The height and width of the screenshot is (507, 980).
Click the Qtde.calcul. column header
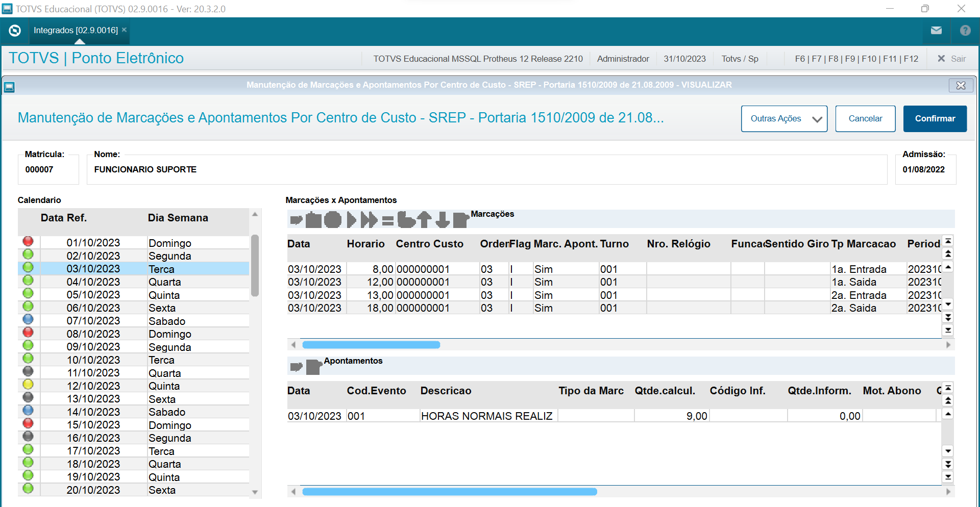coord(665,391)
